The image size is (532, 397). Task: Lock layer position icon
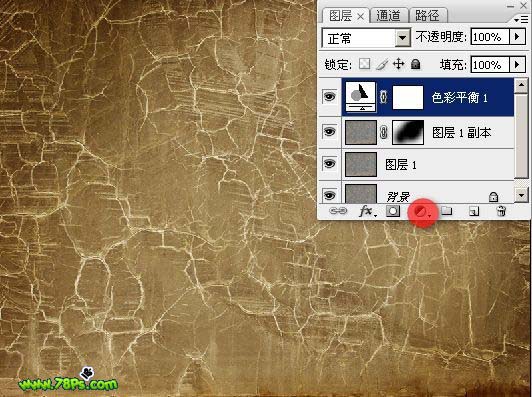[x=398, y=64]
